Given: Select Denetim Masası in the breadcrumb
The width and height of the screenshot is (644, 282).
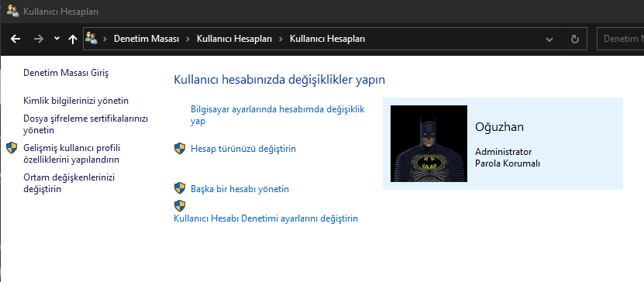Looking at the screenshot, I should pos(146,39).
